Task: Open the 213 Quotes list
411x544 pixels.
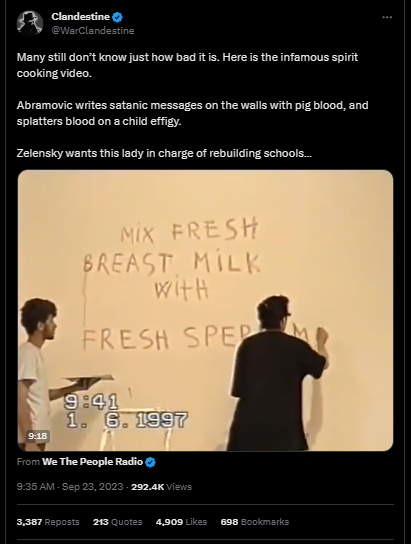Action: [x=117, y=522]
